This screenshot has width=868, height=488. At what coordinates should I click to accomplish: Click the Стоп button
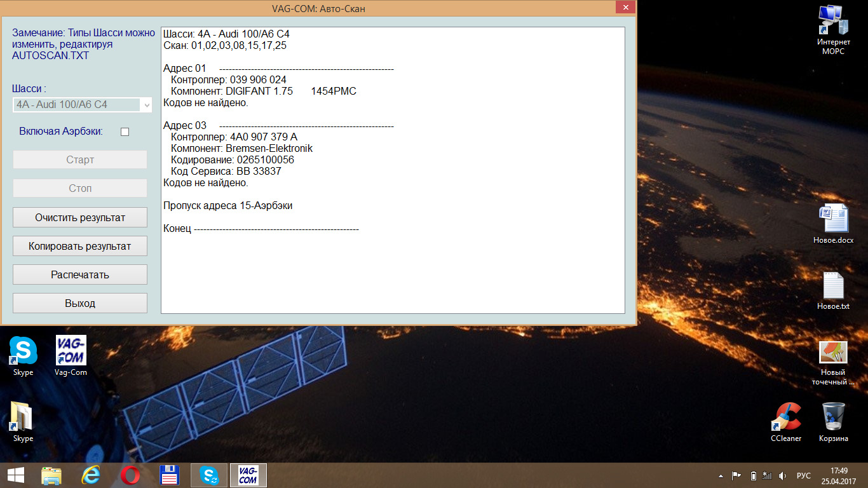tap(80, 188)
